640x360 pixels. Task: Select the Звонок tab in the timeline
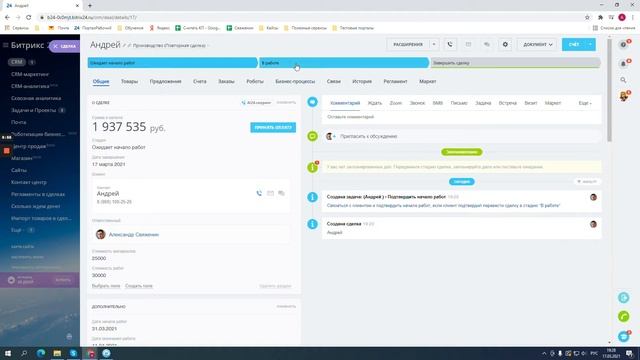[x=417, y=103]
